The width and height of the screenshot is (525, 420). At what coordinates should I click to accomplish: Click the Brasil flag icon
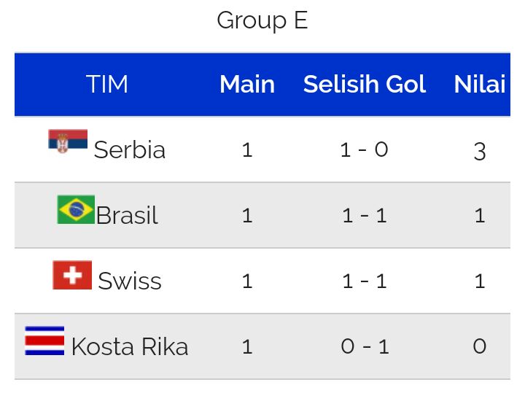(76, 209)
